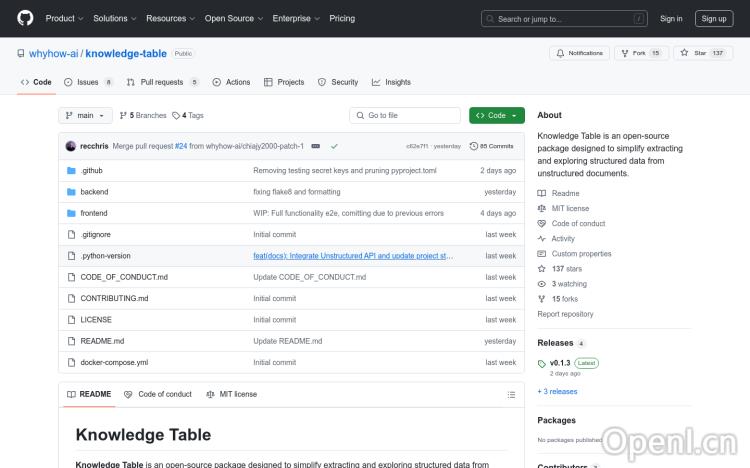Open pull request #24 link
This screenshot has height=468, width=750.
181,146
